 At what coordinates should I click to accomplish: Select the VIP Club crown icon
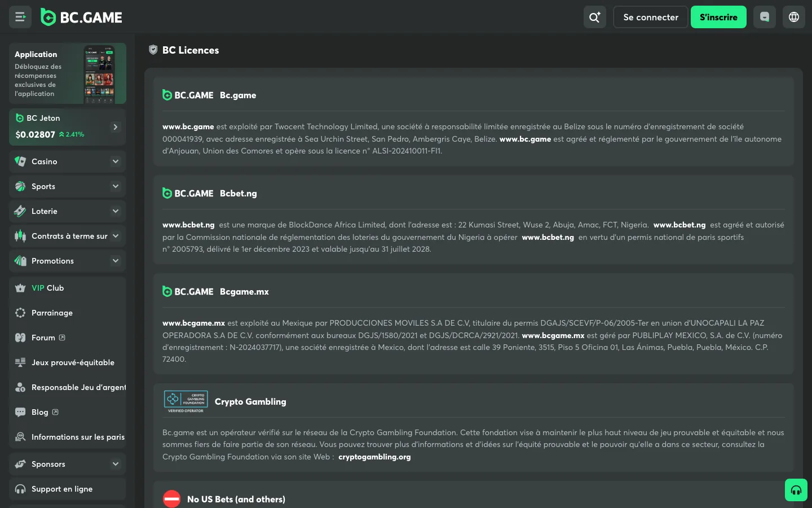click(x=20, y=288)
